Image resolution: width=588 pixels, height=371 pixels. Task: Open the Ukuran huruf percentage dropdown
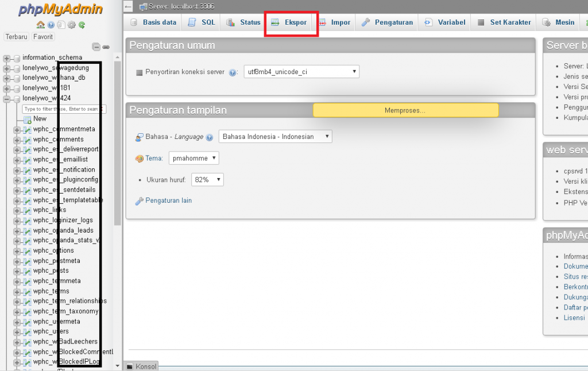pyautogui.click(x=207, y=179)
